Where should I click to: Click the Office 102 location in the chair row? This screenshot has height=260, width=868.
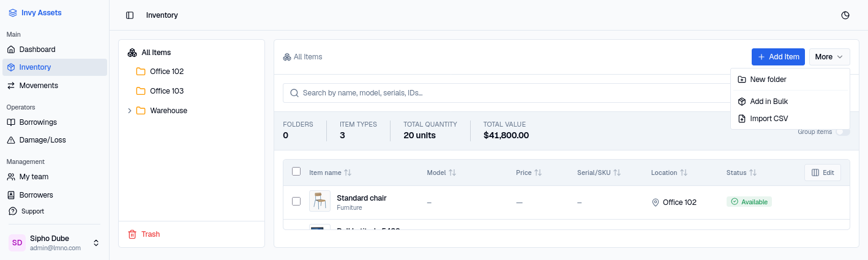[x=674, y=202]
